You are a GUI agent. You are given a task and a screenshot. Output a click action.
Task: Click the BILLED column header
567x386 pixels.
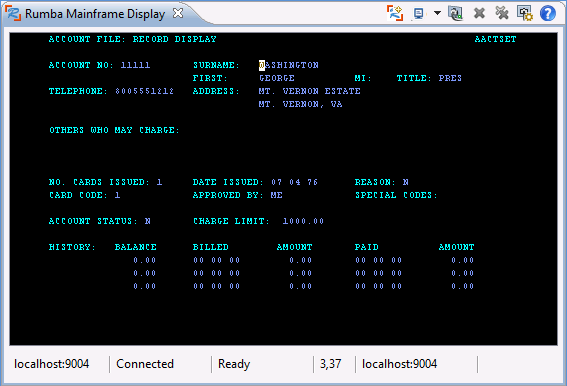click(x=210, y=247)
